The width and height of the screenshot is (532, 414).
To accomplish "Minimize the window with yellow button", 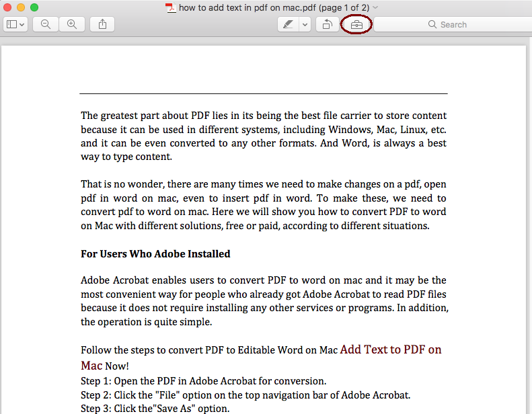I will point(21,7).
